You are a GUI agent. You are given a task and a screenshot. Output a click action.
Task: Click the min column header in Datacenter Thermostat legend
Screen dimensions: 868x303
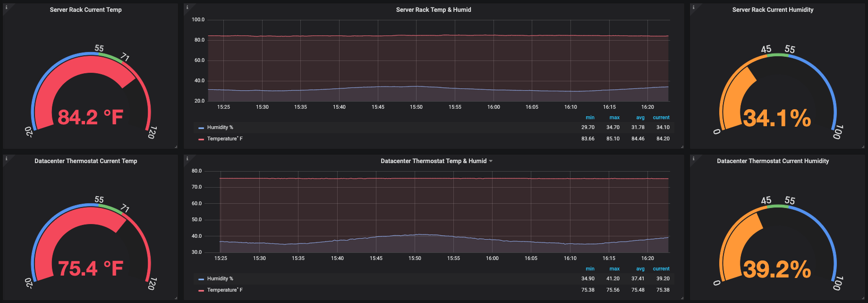tap(590, 269)
